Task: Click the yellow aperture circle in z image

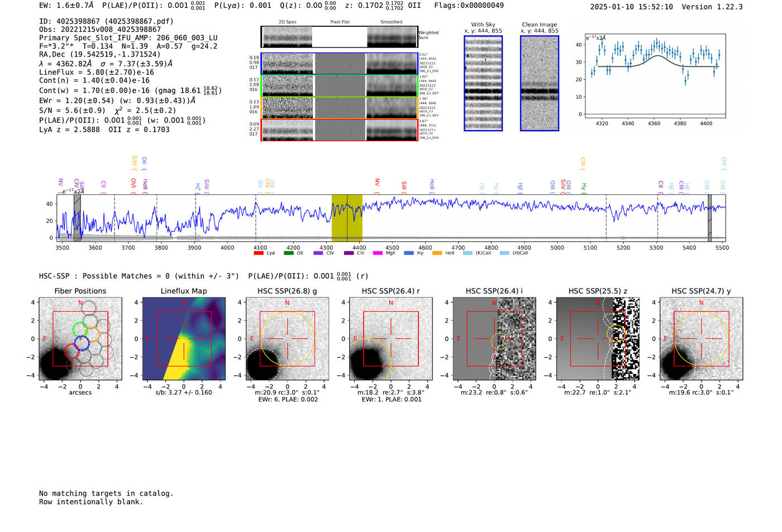Action: (616, 334)
